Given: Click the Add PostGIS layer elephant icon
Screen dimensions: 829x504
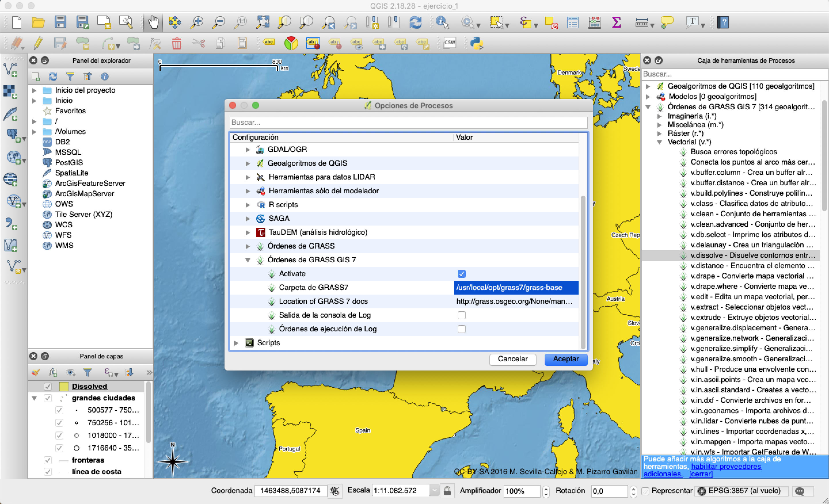Looking at the screenshot, I should 14,135.
